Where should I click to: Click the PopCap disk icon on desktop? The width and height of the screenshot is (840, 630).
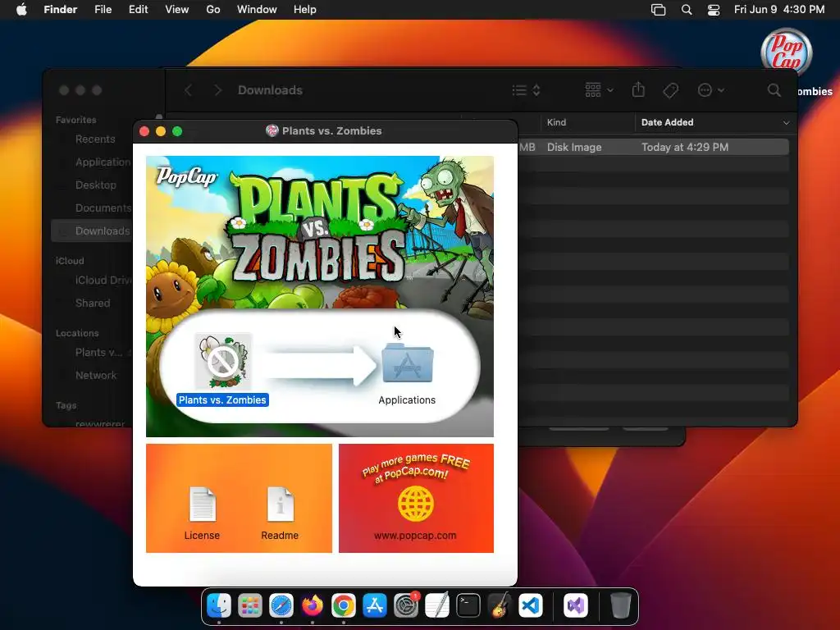tap(786, 52)
